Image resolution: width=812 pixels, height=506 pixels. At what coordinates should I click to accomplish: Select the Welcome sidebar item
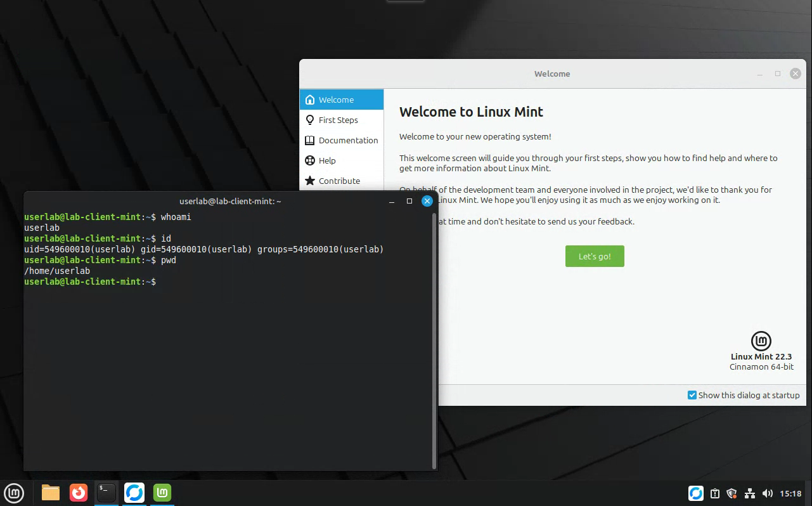[342, 100]
